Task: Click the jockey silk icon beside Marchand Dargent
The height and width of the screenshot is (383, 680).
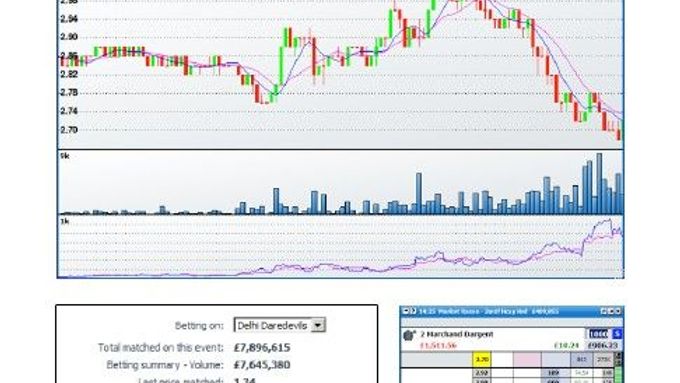Action: pos(409,334)
